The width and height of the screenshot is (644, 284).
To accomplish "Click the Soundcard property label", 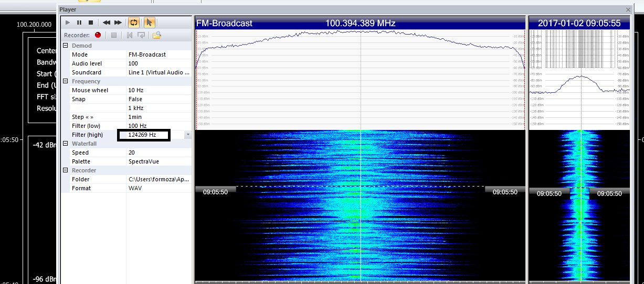I will pyautogui.click(x=87, y=72).
